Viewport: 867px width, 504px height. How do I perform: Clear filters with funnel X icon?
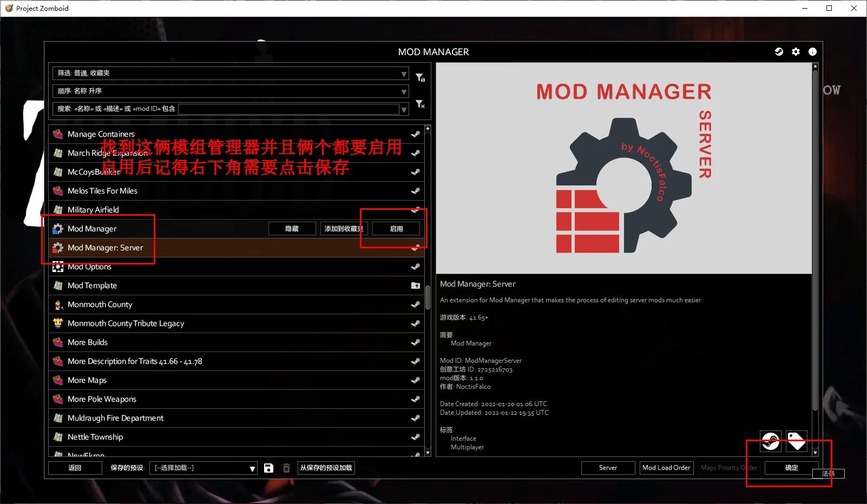[420, 104]
